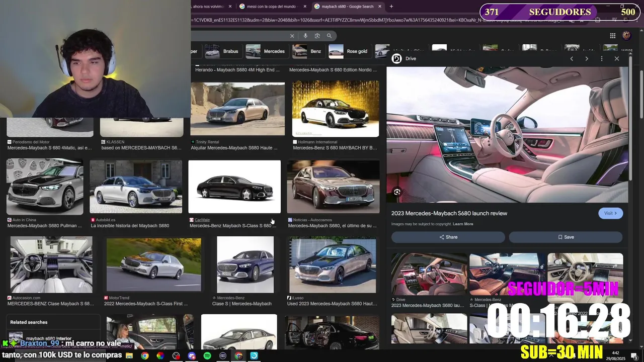Open the preview panel's three-dot options menu
This screenshot has width=644, height=362.
point(601,59)
